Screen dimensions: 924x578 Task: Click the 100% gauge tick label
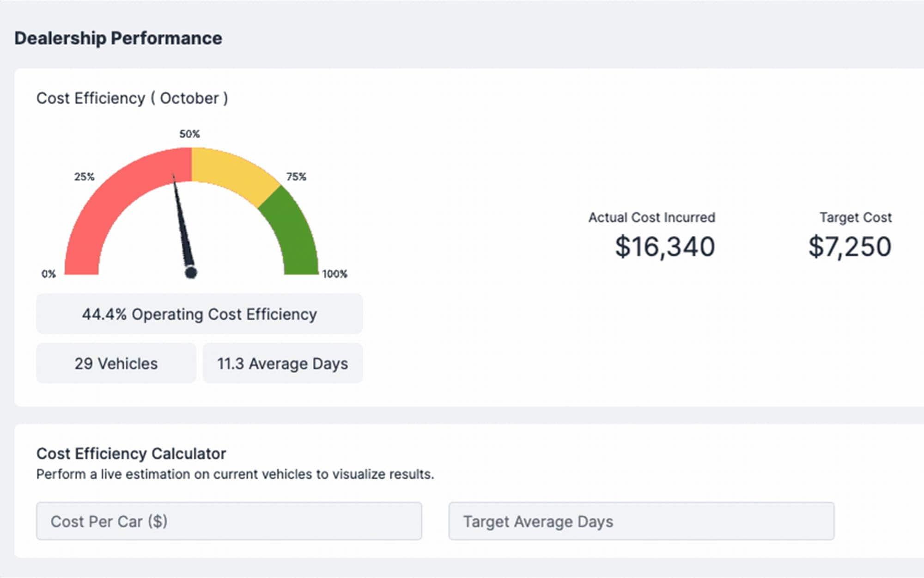click(334, 274)
